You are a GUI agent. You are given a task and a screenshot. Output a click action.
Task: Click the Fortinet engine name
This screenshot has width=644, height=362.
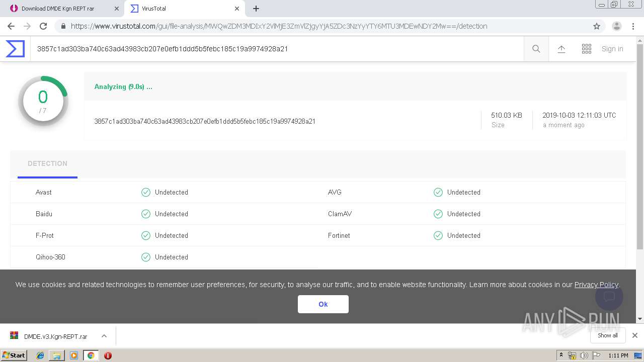tap(339, 235)
